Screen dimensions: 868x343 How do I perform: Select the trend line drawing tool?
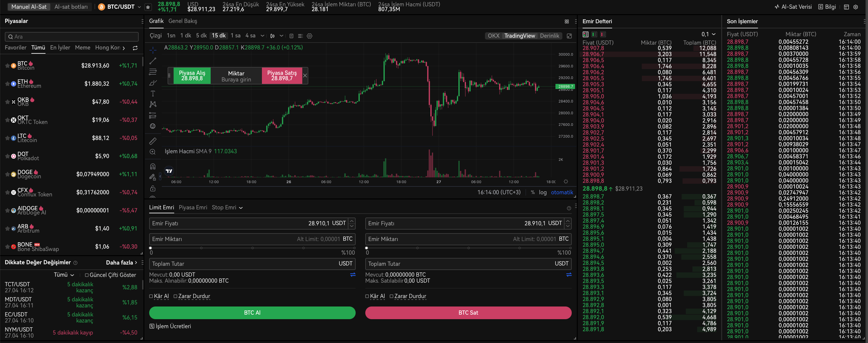(x=153, y=61)
